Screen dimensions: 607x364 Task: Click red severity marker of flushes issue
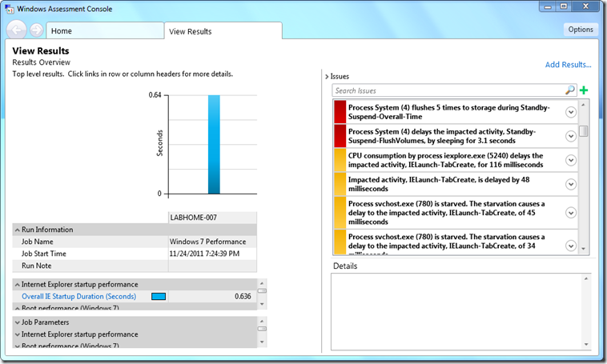(340, 112)
